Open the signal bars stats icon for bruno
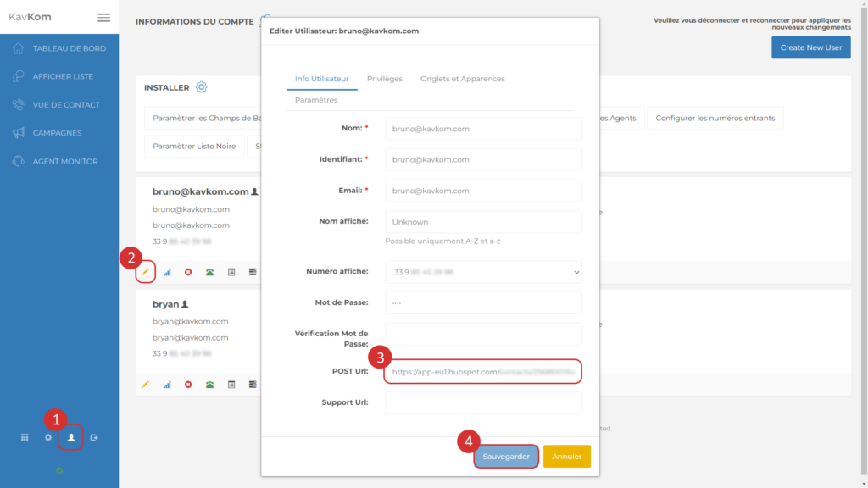 click(167, 272)
